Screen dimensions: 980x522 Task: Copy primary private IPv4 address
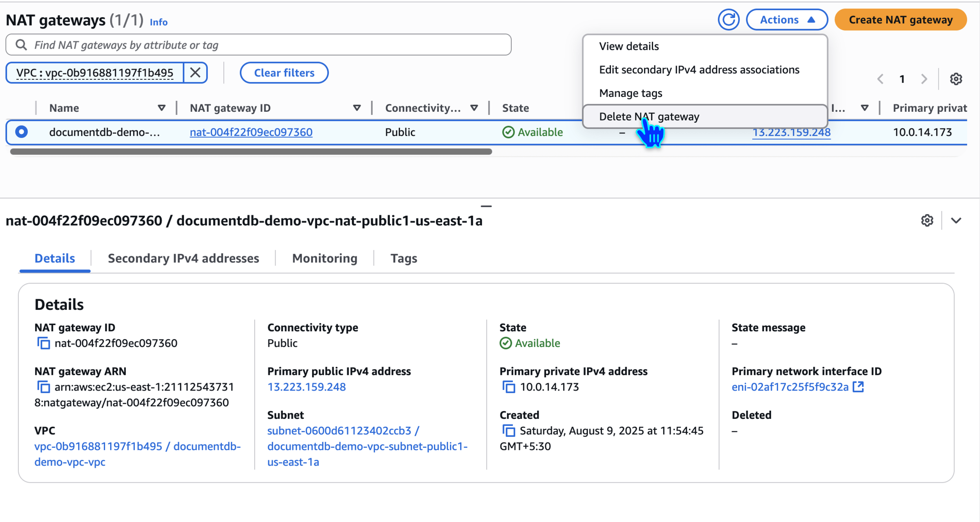(509, 387)
